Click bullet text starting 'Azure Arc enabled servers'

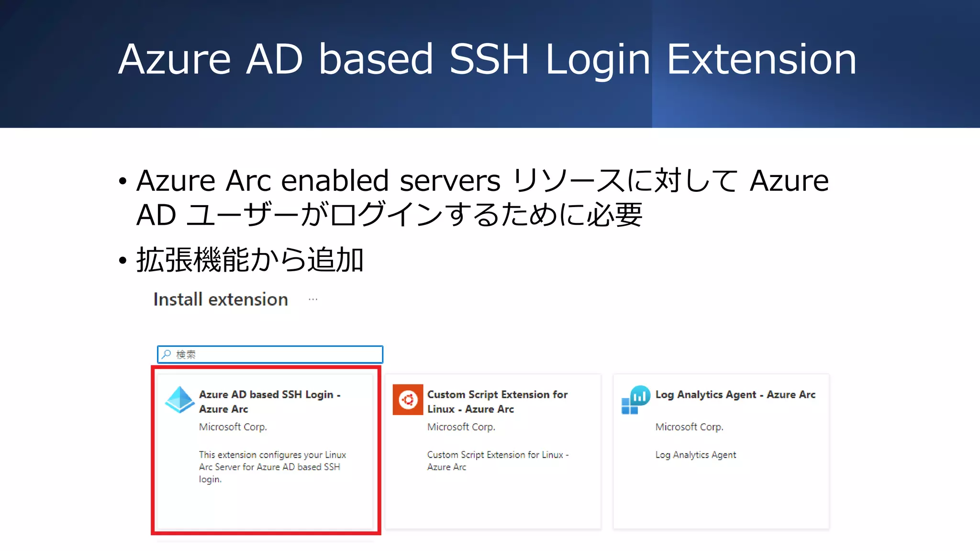click(x=482, y=197)
